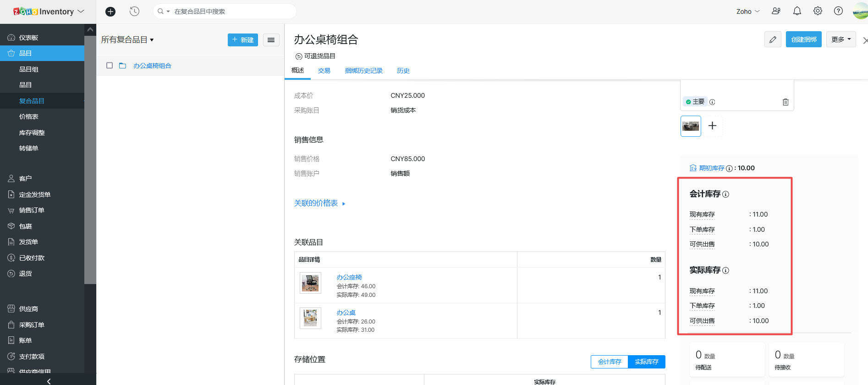
Task: Open the 更多 dropdown menu
Action: pos(841,39)
